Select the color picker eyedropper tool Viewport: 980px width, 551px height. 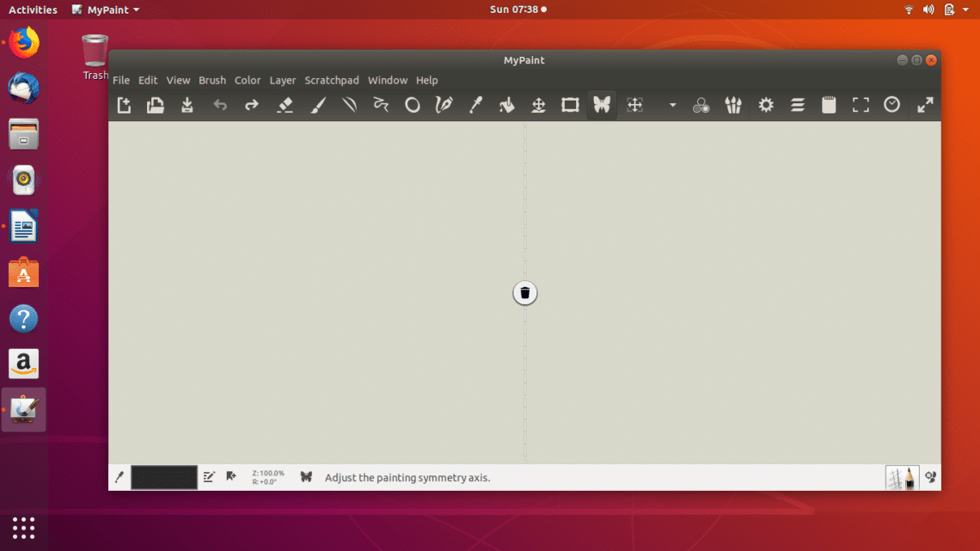pos(475,105)
